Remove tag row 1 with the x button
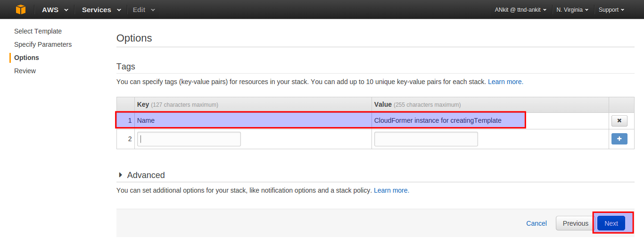This screenshot has width=644, height=238. 619,120
